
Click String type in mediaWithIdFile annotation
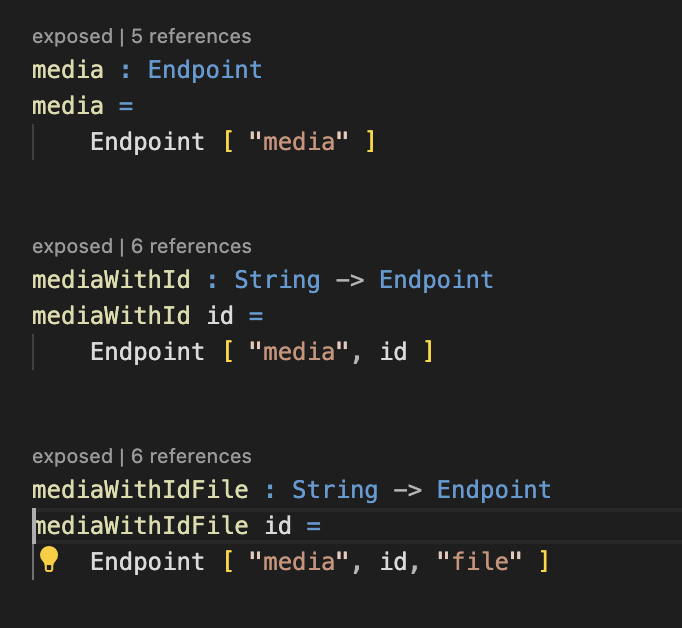point(335,490)
